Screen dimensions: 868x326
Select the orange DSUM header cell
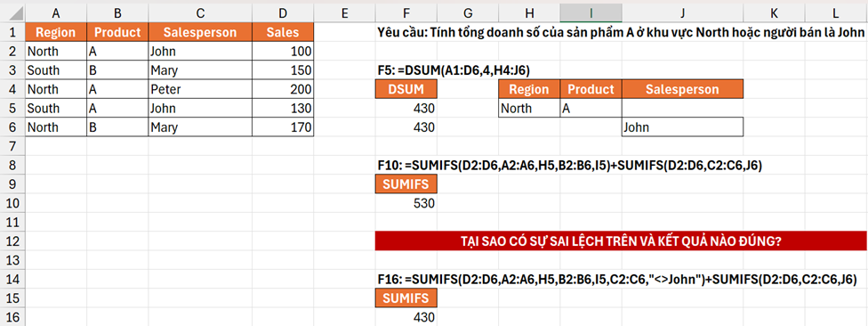pyautogui.click(x=406, y=89)
